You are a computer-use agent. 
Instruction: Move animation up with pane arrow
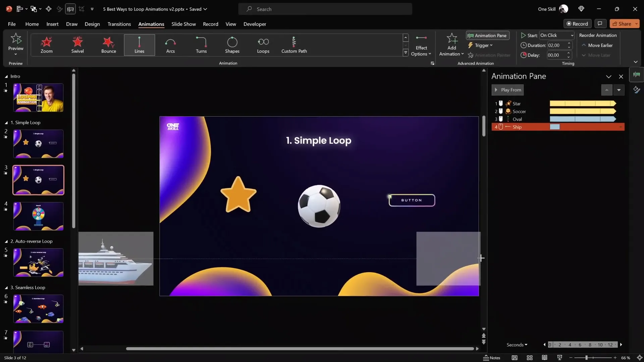(x=606, y=90)
